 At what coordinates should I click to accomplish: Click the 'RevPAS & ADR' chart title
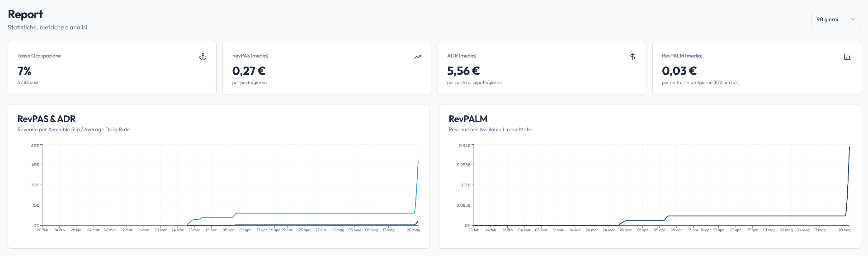47,119
